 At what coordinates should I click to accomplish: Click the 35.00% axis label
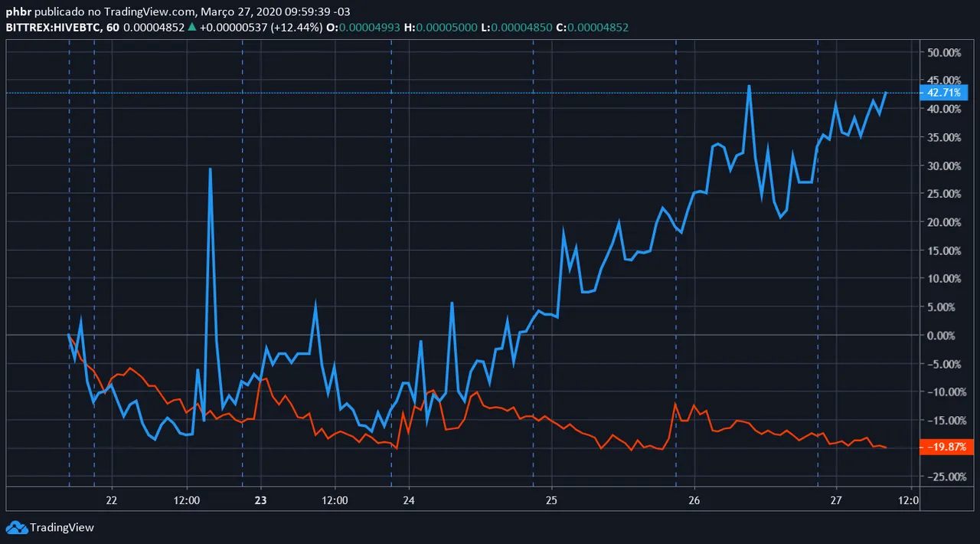coord(945,138)
